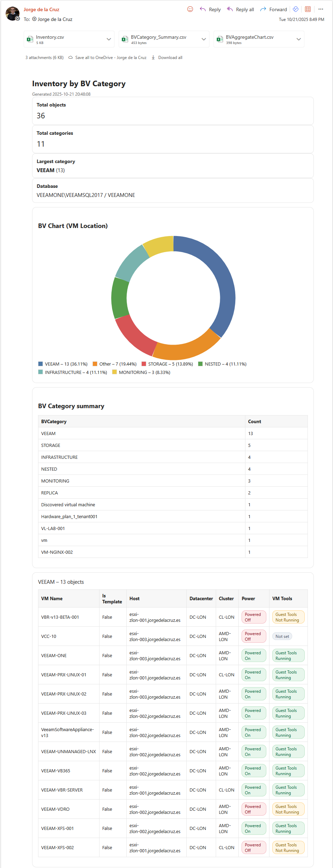
Task: Click 'Powered Off' badge for VEEAM-VDRO
Action: (x=254, y=809)
